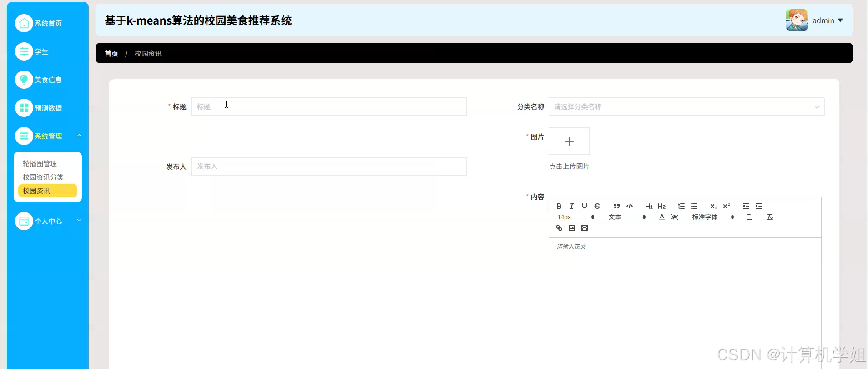Viewport: 868px width, 369px height.
Task: Decrease indent in the editor
Action: pyautogui.click(x=746, y=206)
